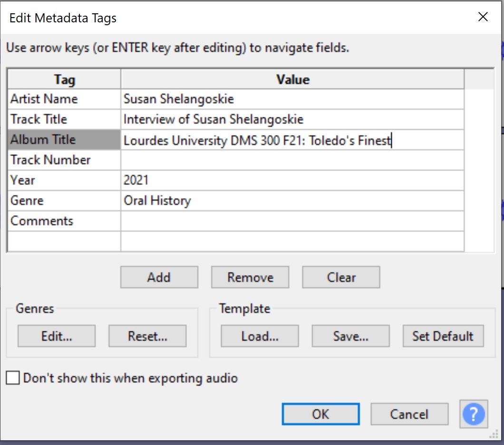504x445 pixels.
Task: Click in the Album Title value field
Action: pos(292,140)
